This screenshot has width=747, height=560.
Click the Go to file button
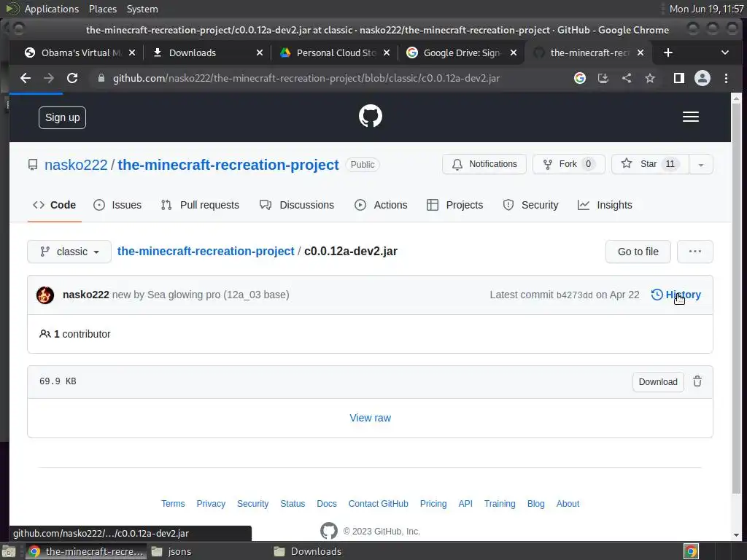coord(638,252)
